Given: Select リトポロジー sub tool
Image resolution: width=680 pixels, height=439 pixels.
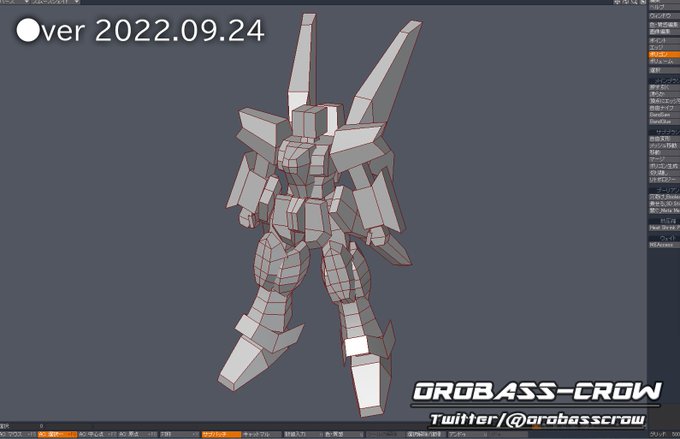Looking at the screenshot, I should pos(664,180).
